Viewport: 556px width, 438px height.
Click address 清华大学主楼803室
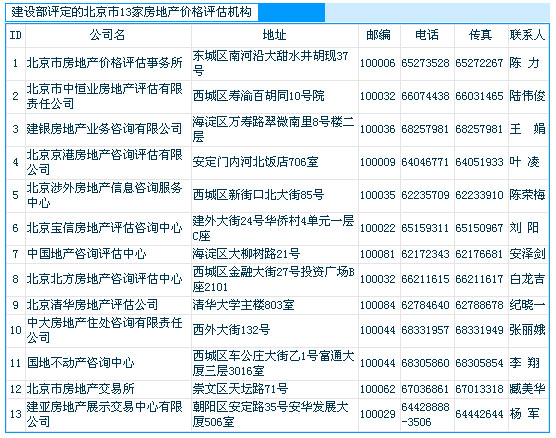tap(244, 305)
